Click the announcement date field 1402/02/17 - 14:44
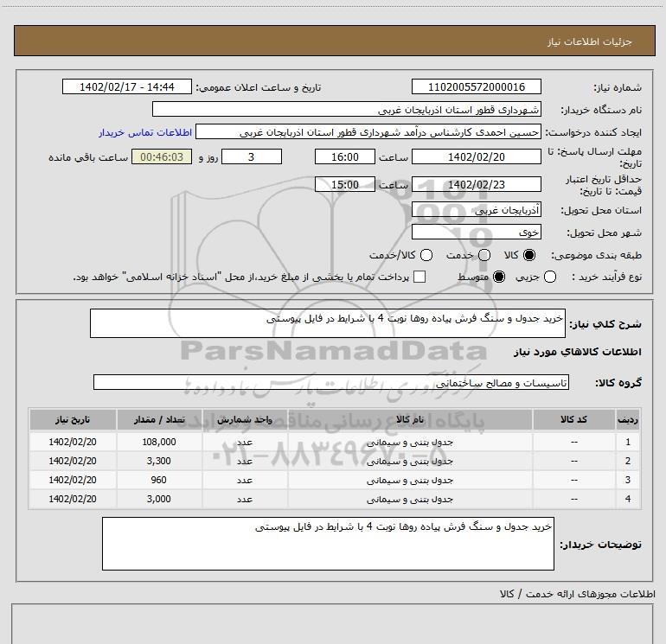 point(127,87)
